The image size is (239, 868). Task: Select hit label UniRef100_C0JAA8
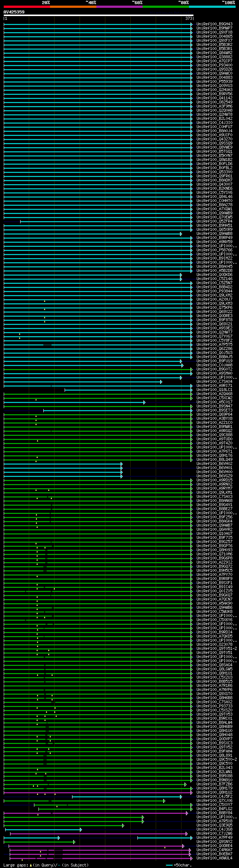pyautogui.click(x=214, y=365)
